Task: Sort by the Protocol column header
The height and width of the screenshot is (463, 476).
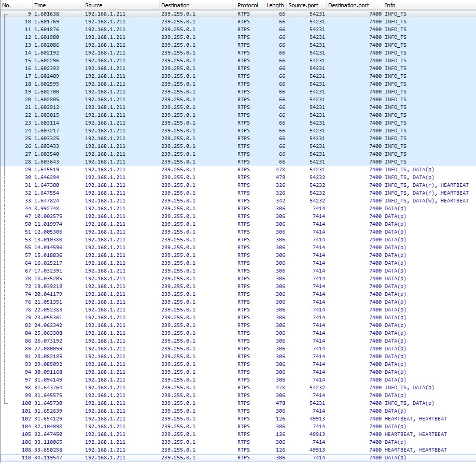Action: [x=250, y=5]
